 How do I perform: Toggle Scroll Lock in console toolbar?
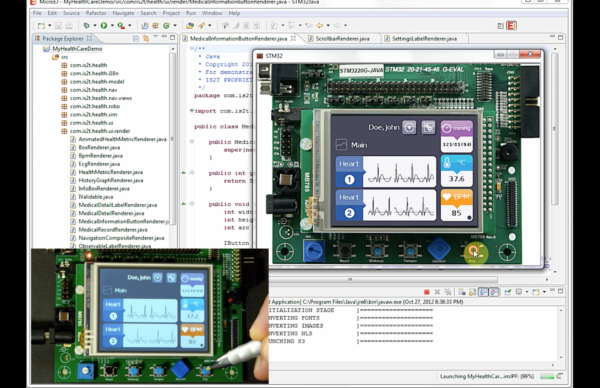coord(473,292)
